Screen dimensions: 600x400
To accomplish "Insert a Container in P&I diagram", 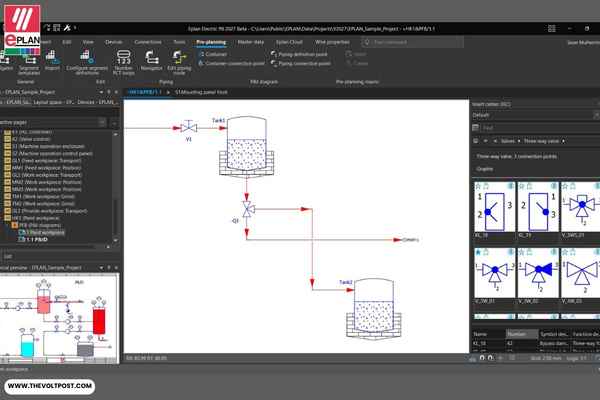I will [213, 54].
